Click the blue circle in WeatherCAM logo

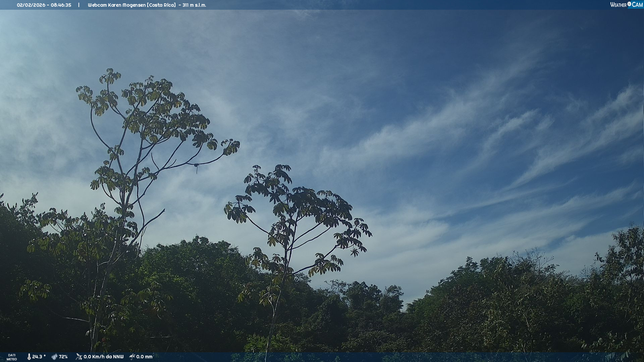(629, 4)
